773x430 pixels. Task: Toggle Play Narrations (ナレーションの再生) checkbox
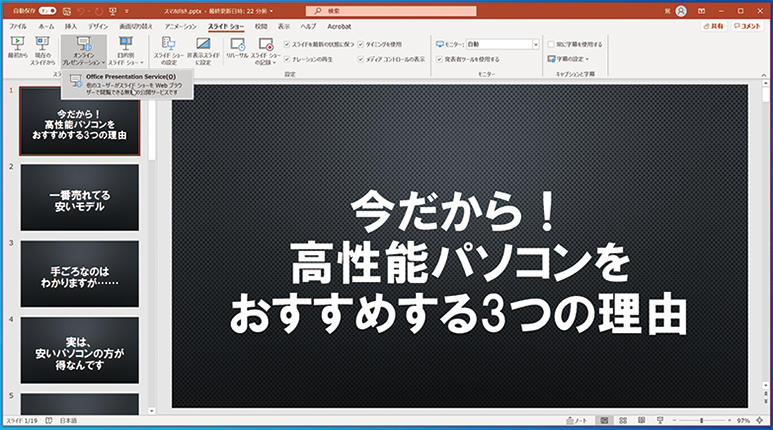287,59
